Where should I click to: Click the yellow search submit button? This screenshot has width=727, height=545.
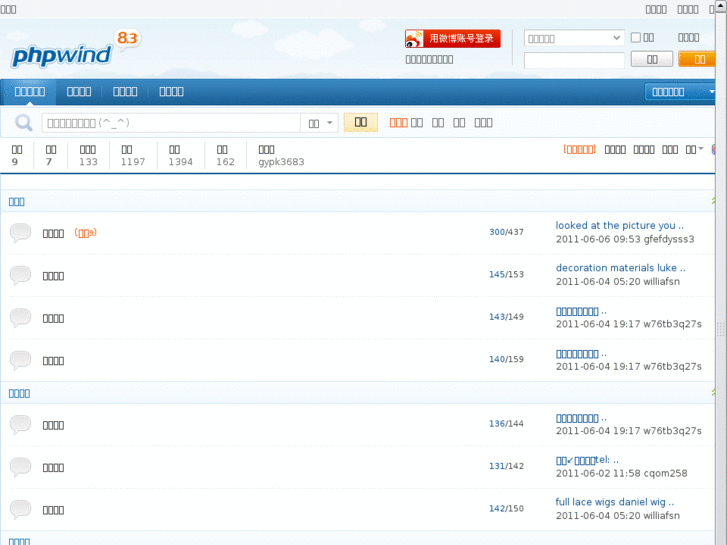point(361,122)
